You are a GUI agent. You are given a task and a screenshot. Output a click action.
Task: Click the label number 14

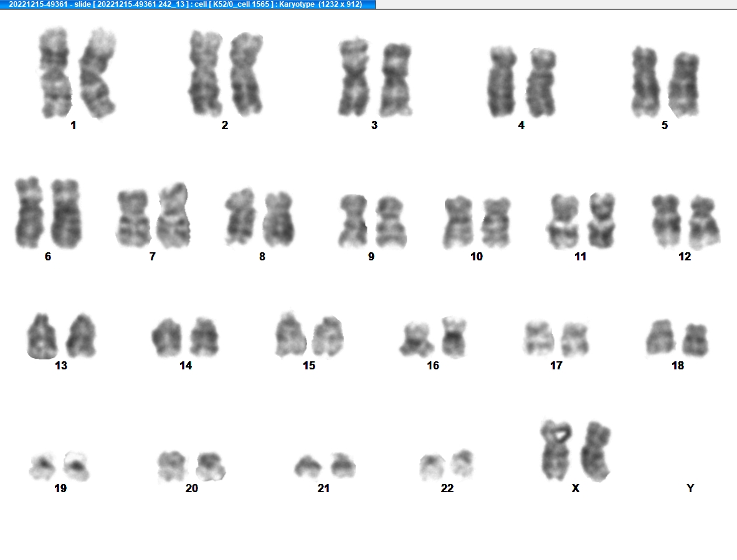pyautogui.click(x=186, y=366)
